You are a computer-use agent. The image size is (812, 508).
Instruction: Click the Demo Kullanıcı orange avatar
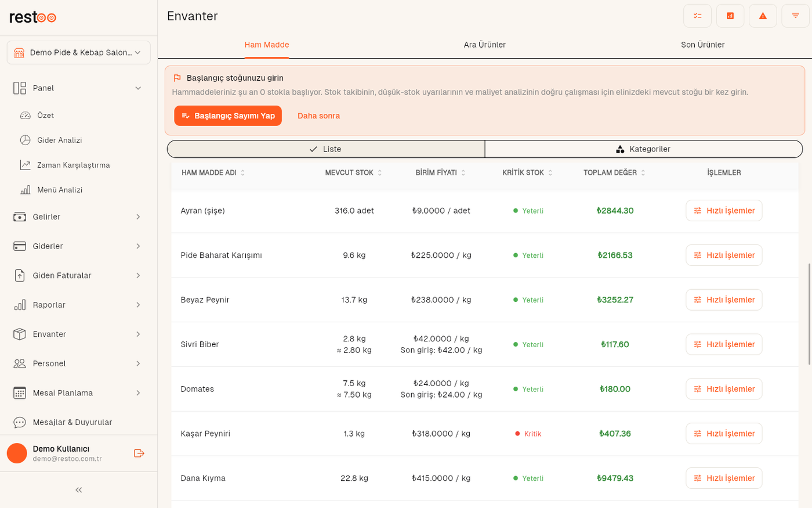click(17, 453)
